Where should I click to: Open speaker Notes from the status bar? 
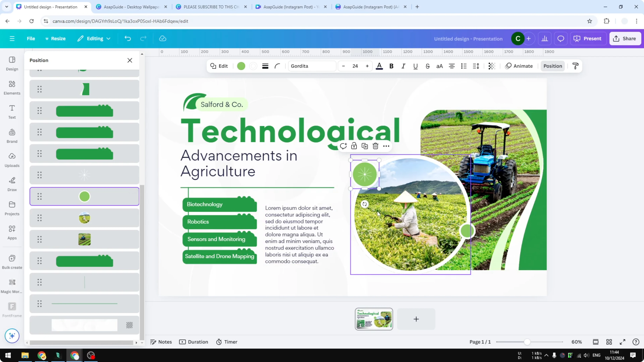pyautogui.click(x=161, y=342)
